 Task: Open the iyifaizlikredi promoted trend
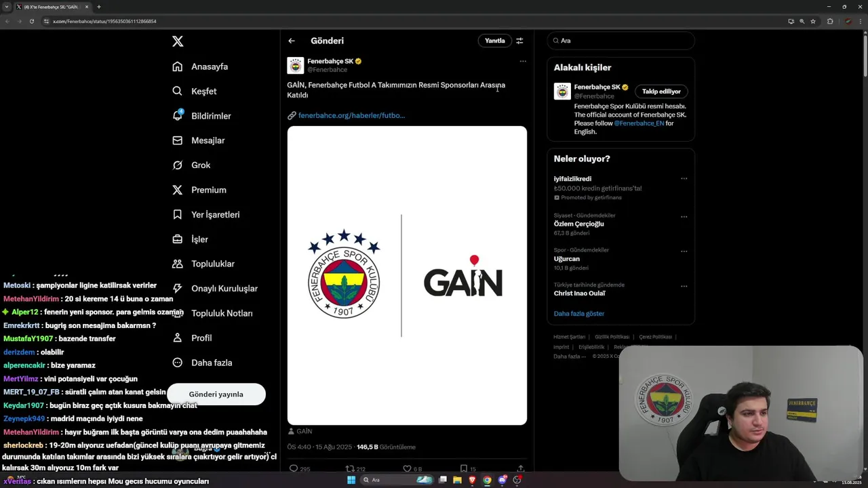[x=572, y=179]
